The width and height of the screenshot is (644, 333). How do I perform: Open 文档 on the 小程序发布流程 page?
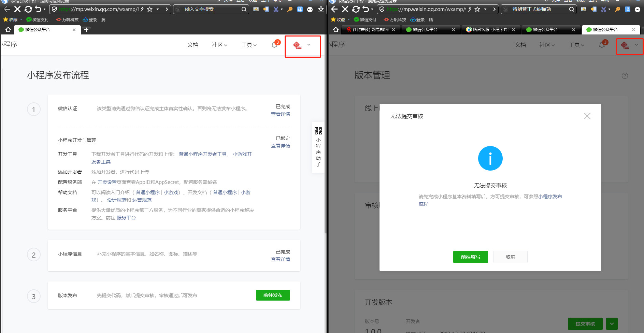[x=193, y=45]
